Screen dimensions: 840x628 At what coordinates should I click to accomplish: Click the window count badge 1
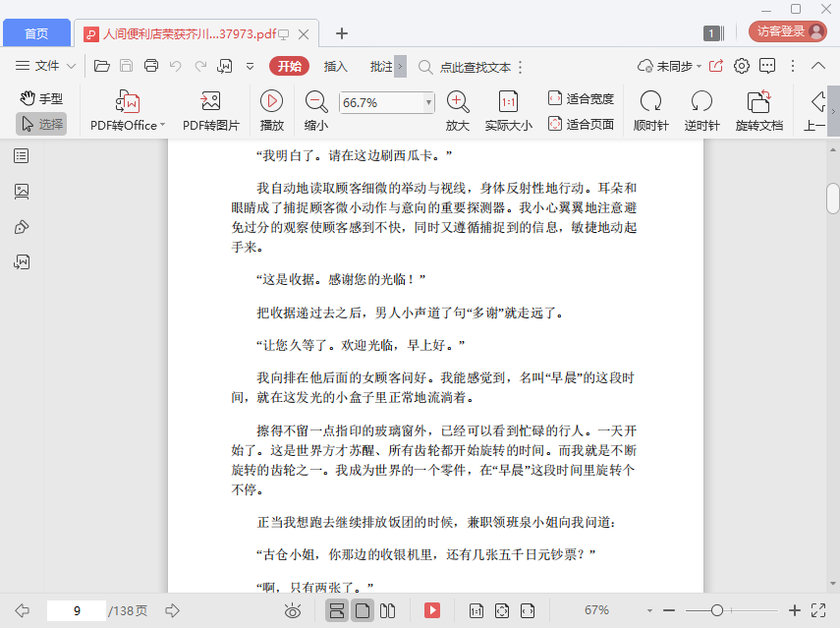pyautogui.click(x=711, y=33)
